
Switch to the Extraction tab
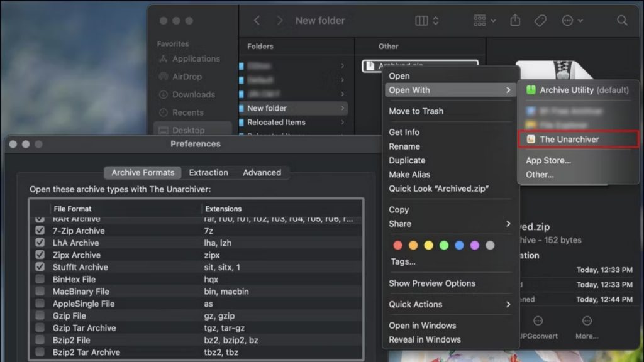click(208, 173)
